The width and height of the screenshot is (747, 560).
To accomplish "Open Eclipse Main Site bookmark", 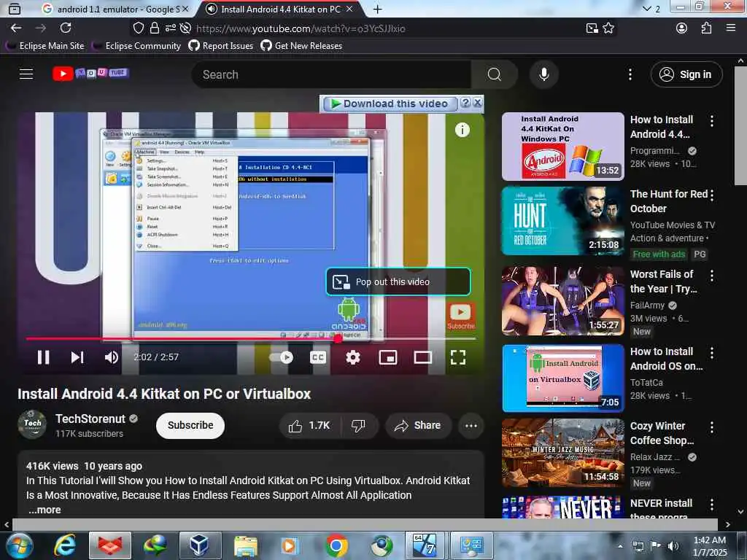I will coord(45,46).
